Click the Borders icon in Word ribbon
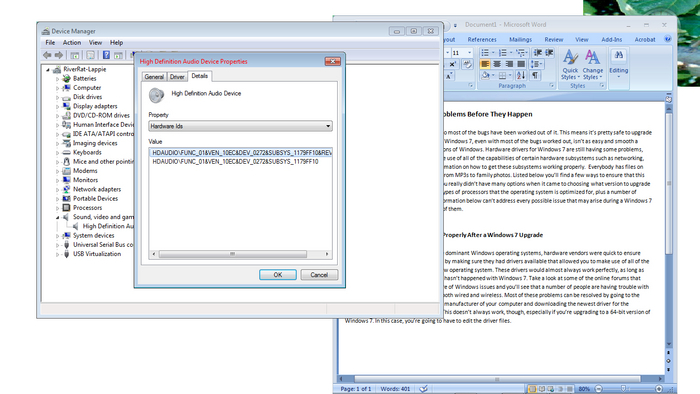700x394 pixels. (502, 75)
